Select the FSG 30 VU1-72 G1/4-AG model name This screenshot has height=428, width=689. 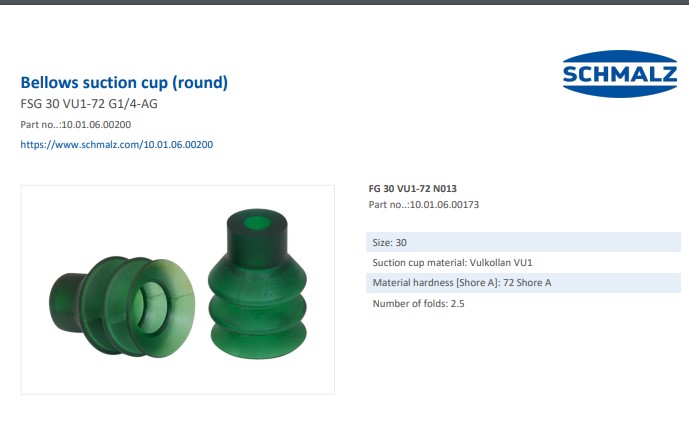89,104
